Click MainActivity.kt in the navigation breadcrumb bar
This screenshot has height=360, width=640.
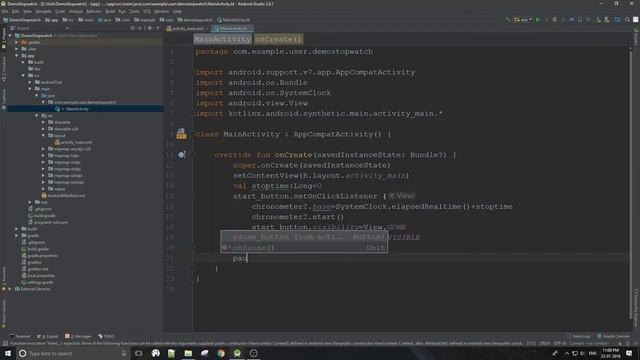click(233, 20)
